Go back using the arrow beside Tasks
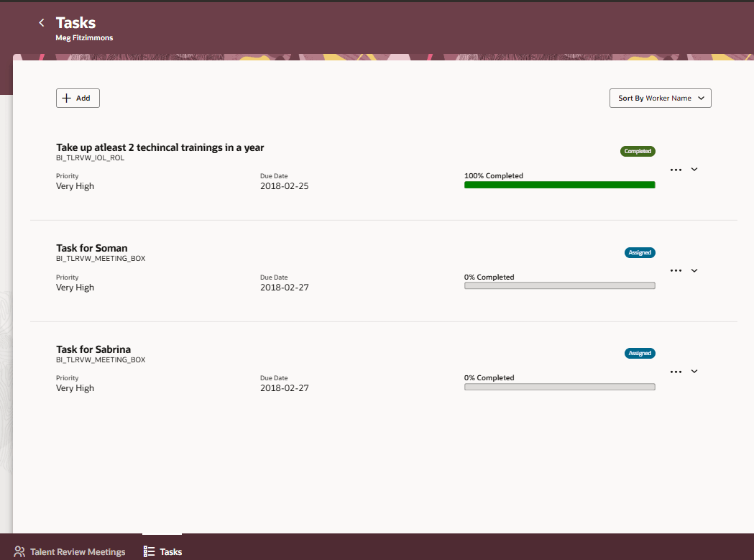Screen dimensions: 754x560 pyautogui.click(x=42, y=22)
